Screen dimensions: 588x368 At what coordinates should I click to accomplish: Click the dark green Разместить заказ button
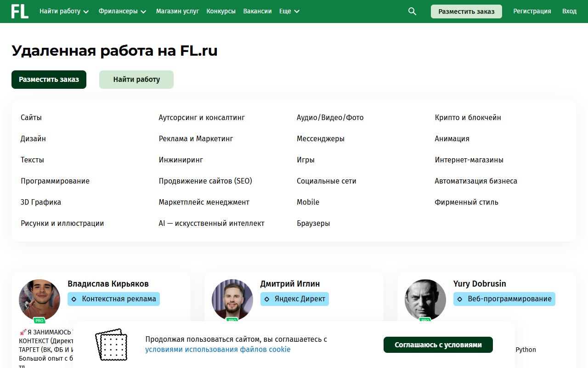pyautogui.click(x=49, y=80)
